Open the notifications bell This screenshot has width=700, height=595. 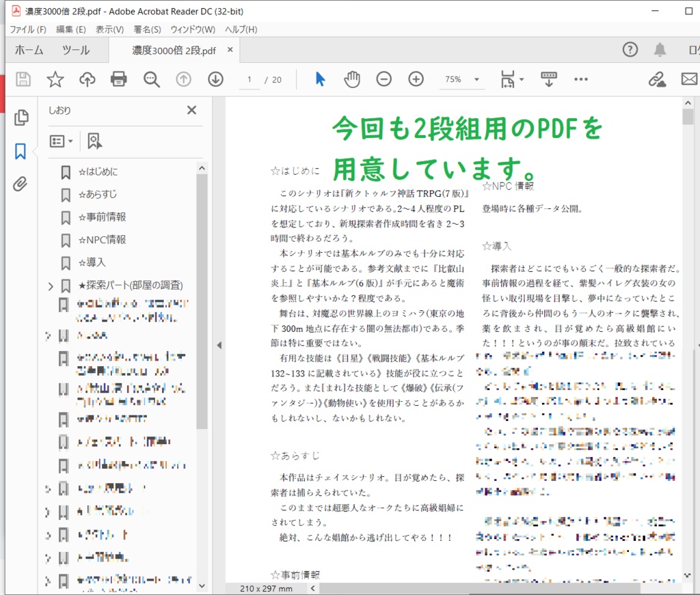[x=660, y=49]
